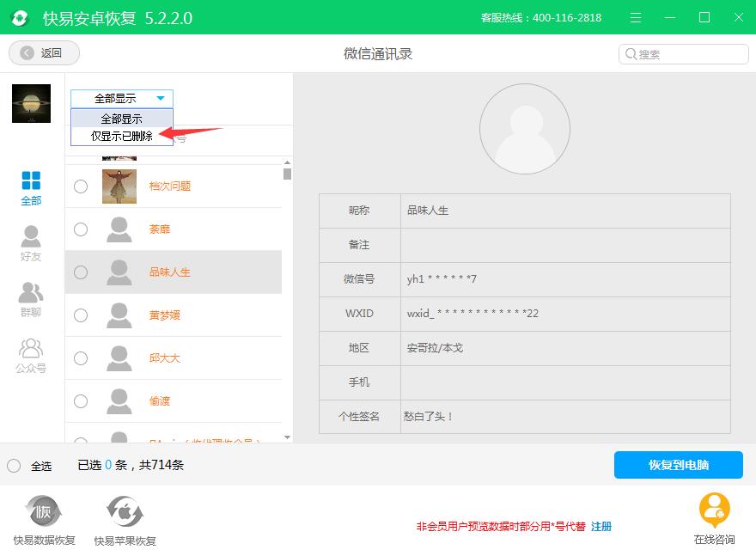The width and height of the screenshot is (756, 550).
Task: Click the large profile avatar placeholder
Action: coord(525,129)
